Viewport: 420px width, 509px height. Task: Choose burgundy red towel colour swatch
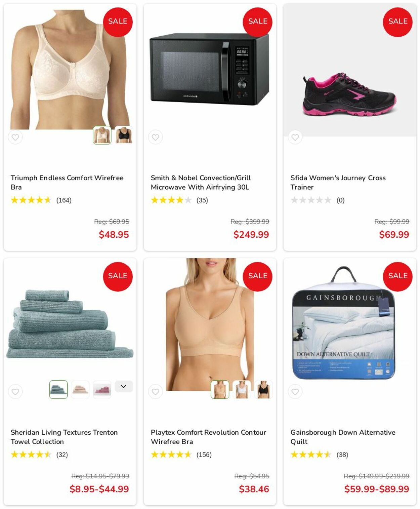[x=102, y=390]
